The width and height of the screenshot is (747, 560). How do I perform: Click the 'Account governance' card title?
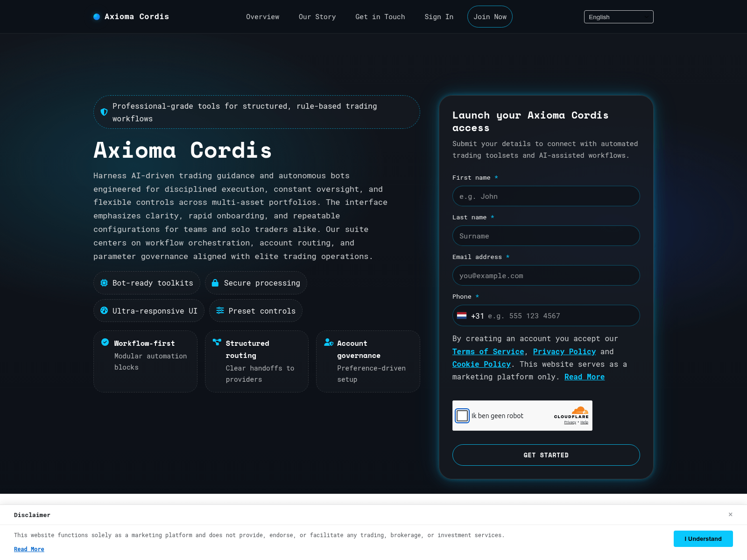click(359, 350)
